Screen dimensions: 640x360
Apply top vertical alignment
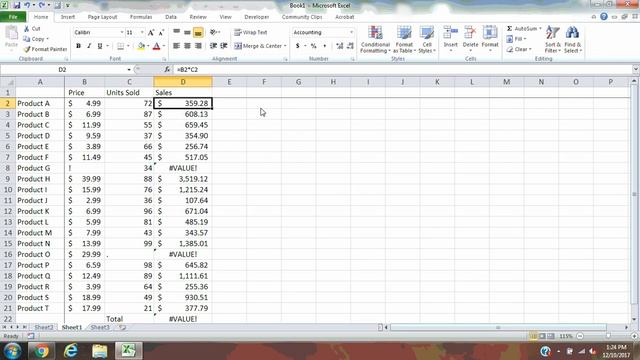(x=176, y=32)
